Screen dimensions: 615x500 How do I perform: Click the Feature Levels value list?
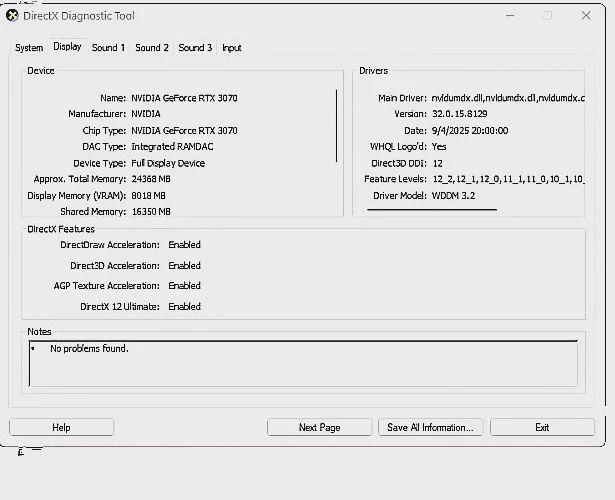[509, 179]
